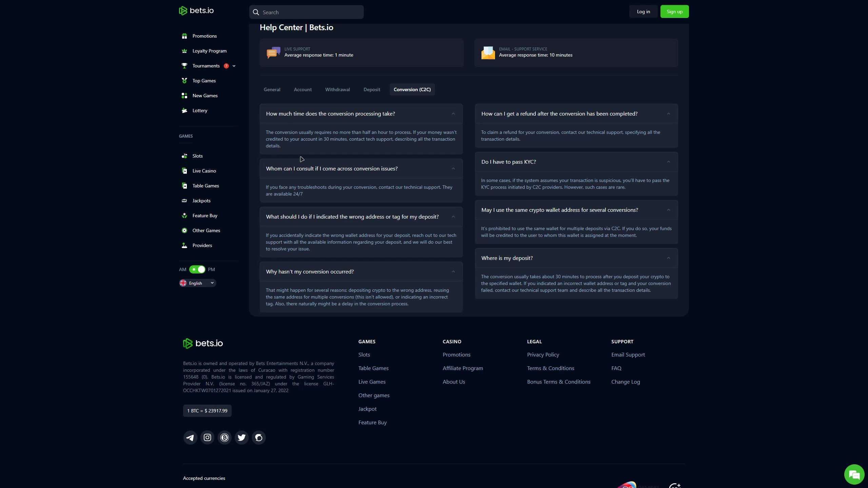The image size is (868, 488).
Task: Toggle the AM/PM time format switch
Action: click(197, 269)
